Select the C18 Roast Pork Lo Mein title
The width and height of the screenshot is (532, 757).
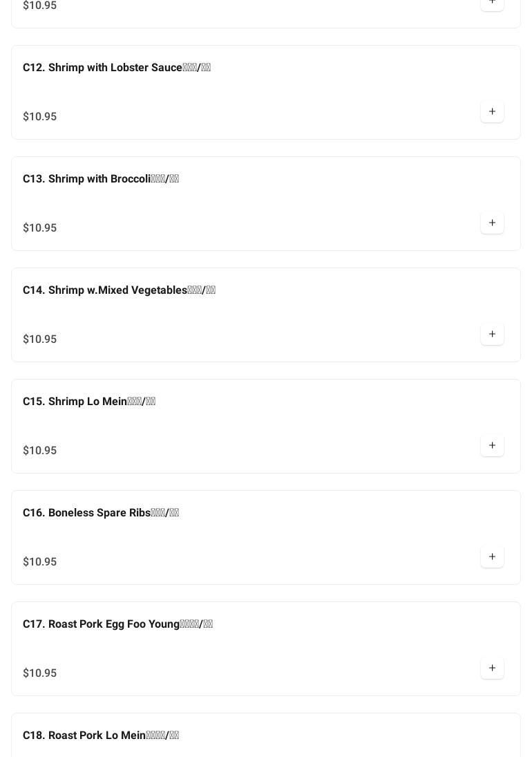click(x=100, y=736)
